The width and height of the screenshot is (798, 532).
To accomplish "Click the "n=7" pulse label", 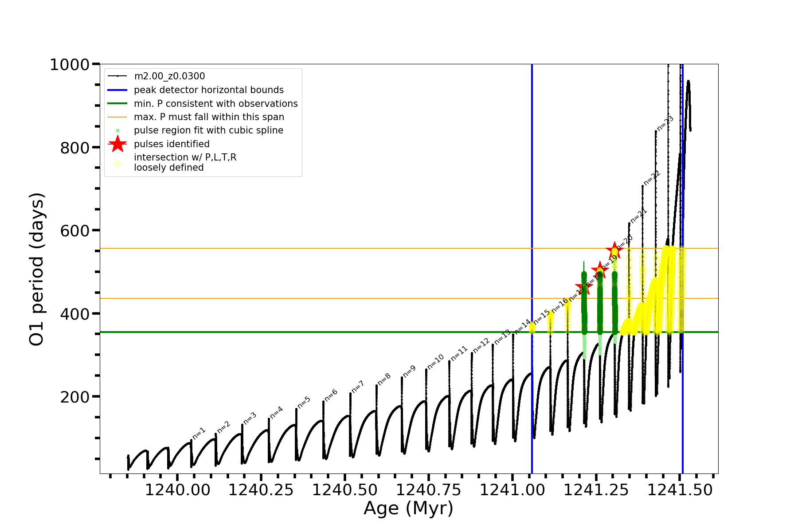I will 357,387.
